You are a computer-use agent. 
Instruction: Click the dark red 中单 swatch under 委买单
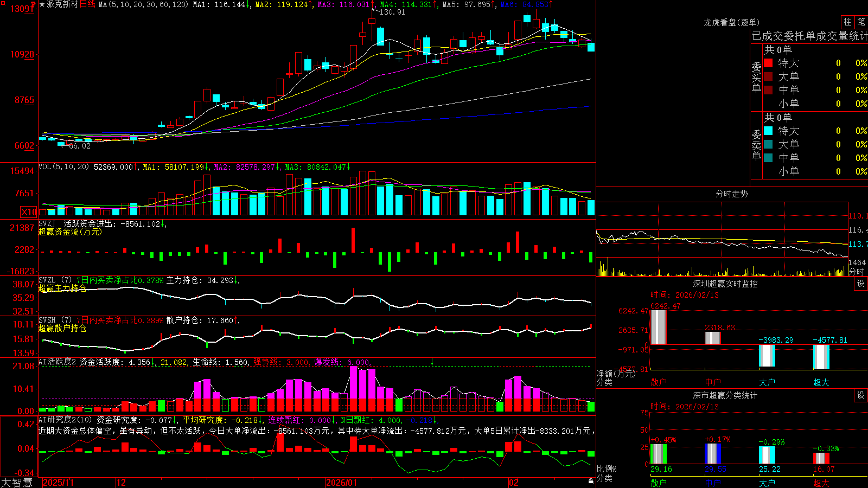click(768, 90)
